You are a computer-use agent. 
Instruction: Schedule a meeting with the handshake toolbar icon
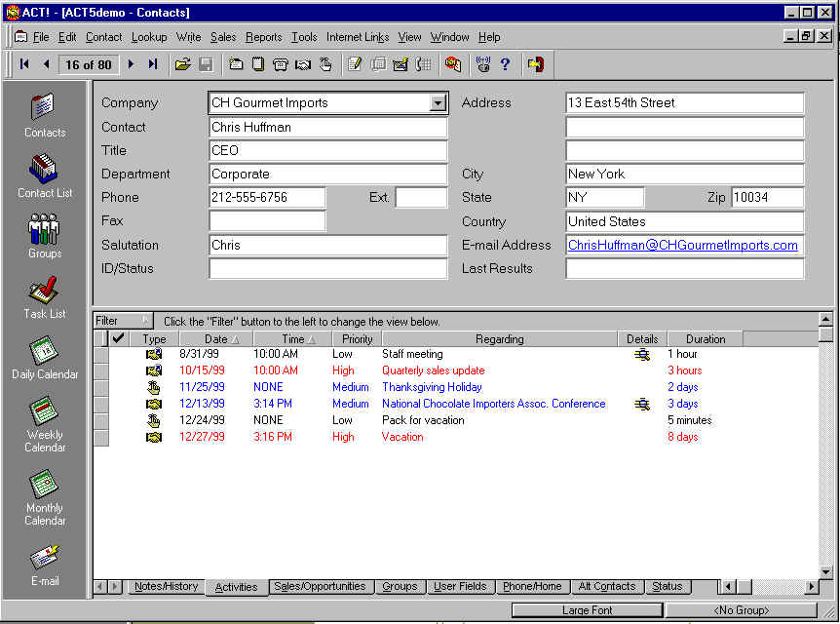tap(303, 64)
